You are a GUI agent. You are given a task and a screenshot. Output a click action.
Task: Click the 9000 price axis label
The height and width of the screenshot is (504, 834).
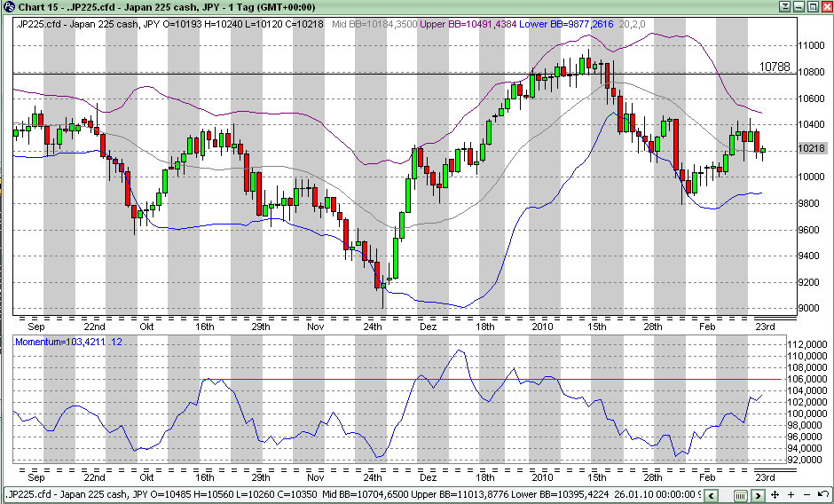[x=811, y=308]
